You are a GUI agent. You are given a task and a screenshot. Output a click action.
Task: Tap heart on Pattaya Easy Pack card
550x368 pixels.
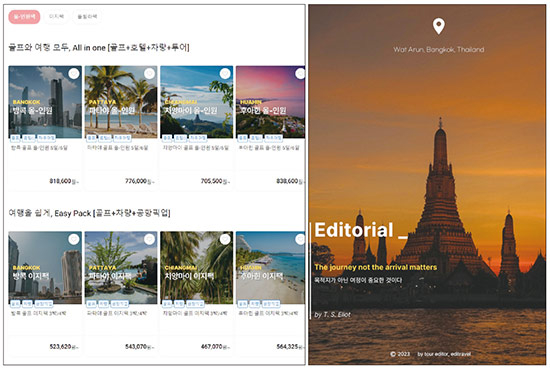click(x=149, y=239)
